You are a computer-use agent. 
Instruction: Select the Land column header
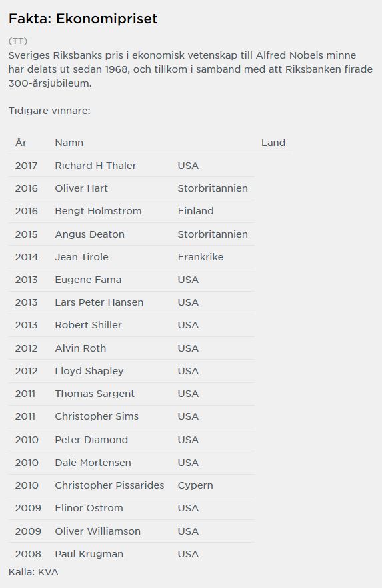pos(273,143)
